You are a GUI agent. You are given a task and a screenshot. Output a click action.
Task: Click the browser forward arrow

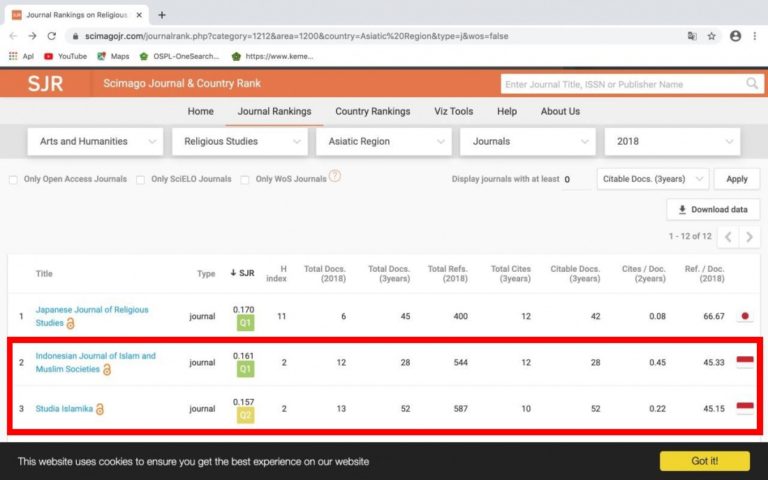tap(32, 36)
